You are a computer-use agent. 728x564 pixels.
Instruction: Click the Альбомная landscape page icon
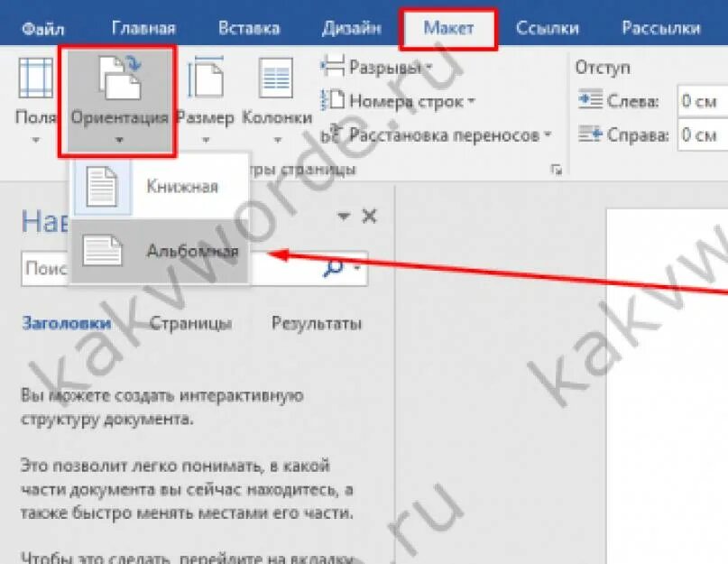(102, 252)
